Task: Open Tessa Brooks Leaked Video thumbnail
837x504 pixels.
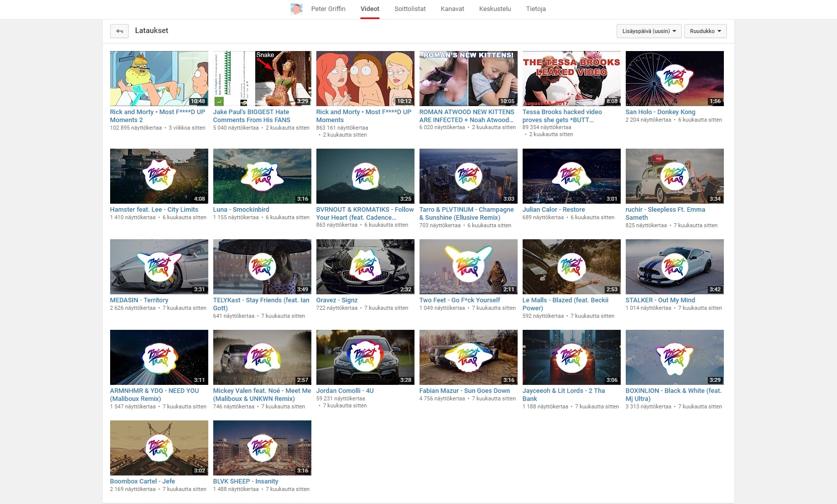Action: (572, 79)
